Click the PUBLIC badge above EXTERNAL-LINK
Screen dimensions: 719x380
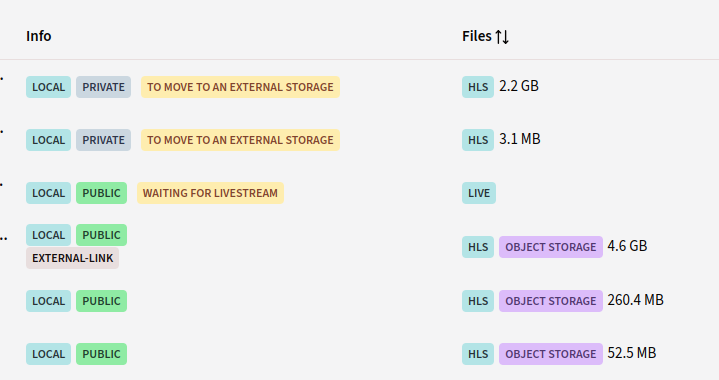[x=101, y=235]
